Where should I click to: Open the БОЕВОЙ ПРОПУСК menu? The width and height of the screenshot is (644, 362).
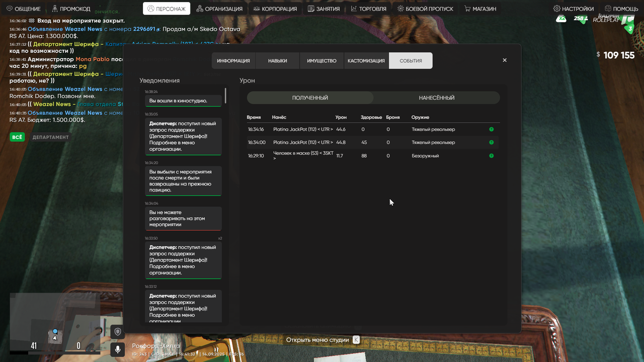coord(425,9)
